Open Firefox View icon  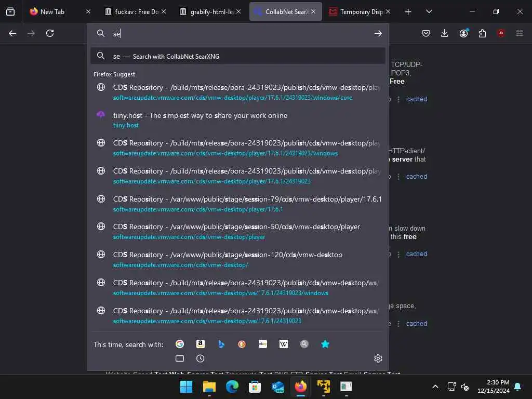click(10, 11)
